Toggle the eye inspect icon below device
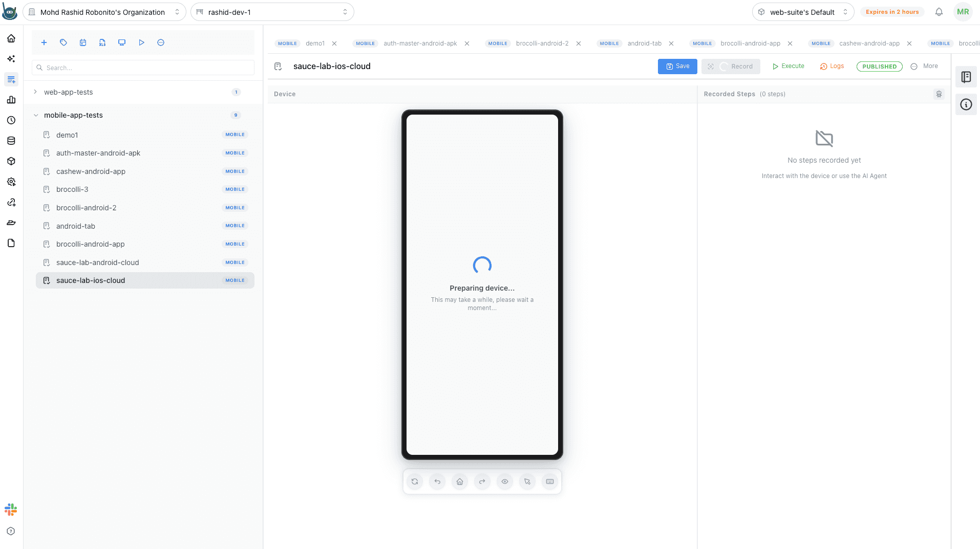This screenshot has width=980, height=549. pyautogui.click(x=505, y=482)
